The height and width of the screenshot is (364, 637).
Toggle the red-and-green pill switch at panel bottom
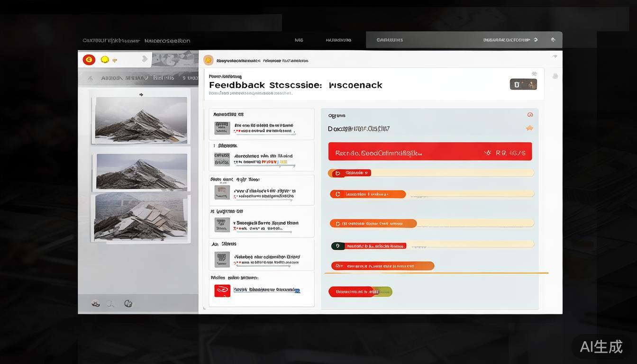[360, 291]
